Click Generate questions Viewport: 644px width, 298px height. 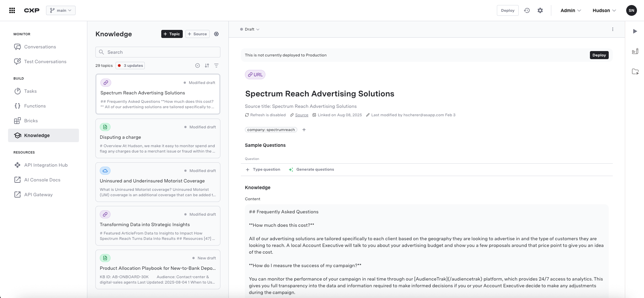click(311, 169)
